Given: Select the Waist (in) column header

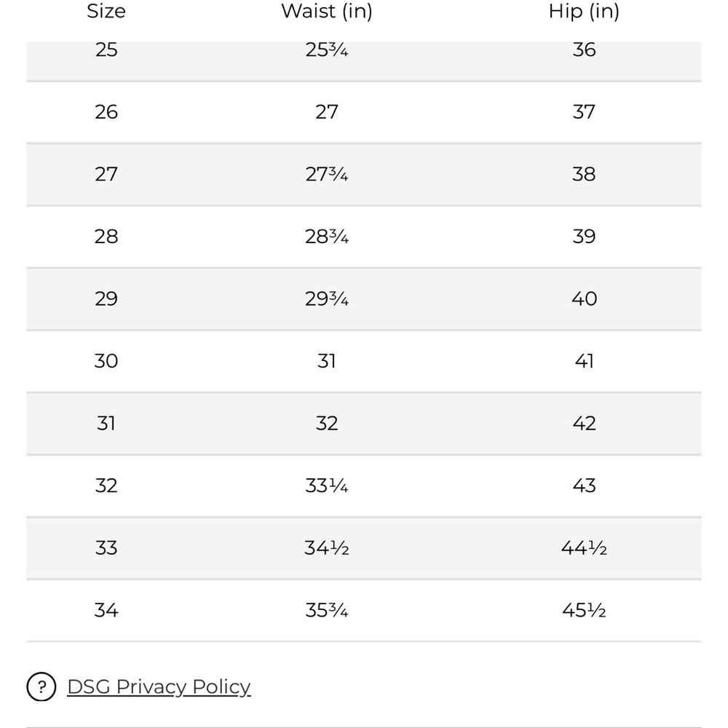Looking at the screenshot, I should click(x=327, y=11).
